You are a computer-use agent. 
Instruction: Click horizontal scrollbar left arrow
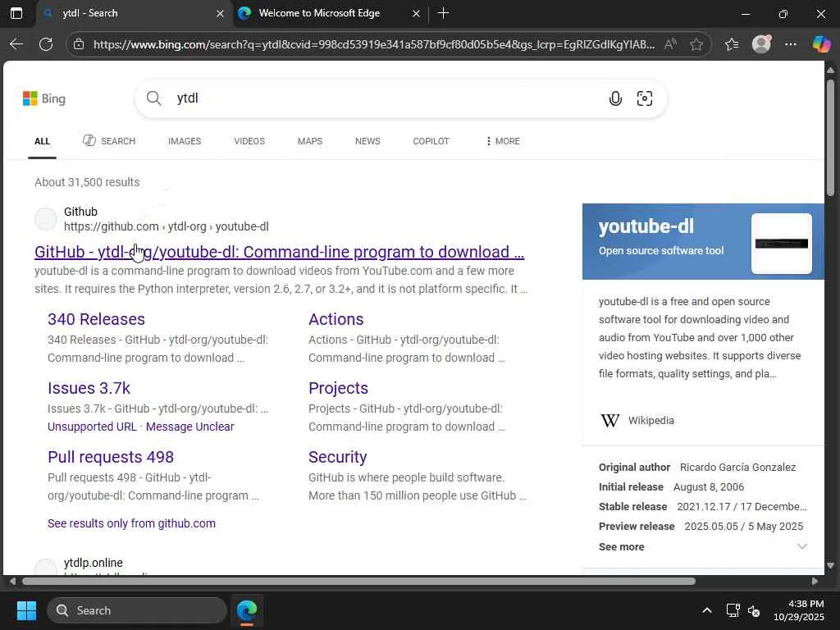11,582
